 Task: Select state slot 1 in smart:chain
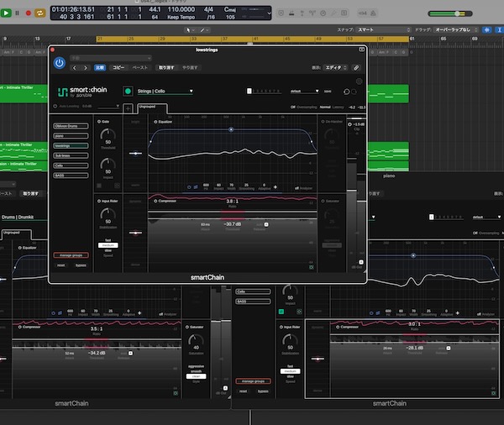tap(249, 92)
